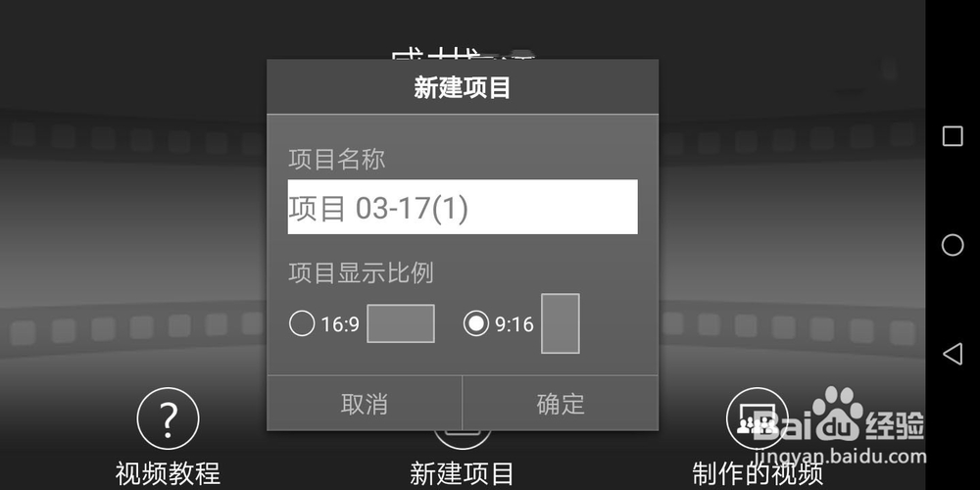Click the 项目显示比例 section label
This screenshot has height=490, width=980.
pos(362,273)
